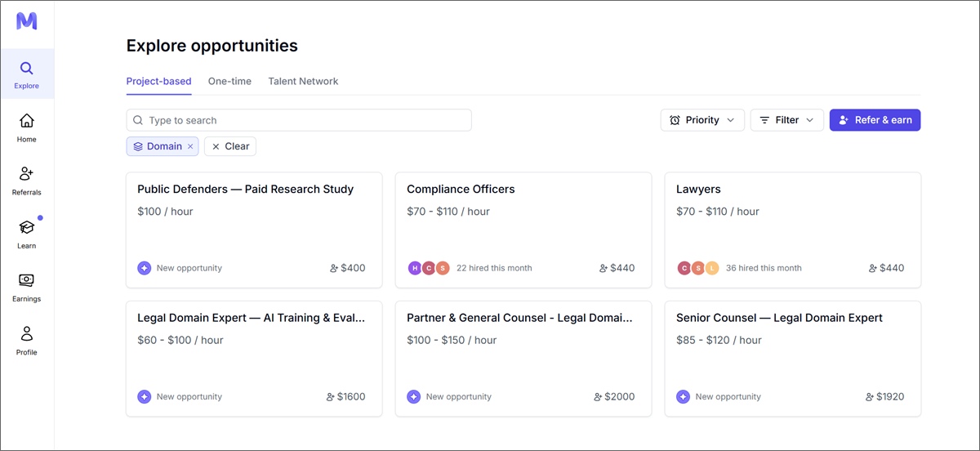Open the Earnings sidebar page

point(27,287)
